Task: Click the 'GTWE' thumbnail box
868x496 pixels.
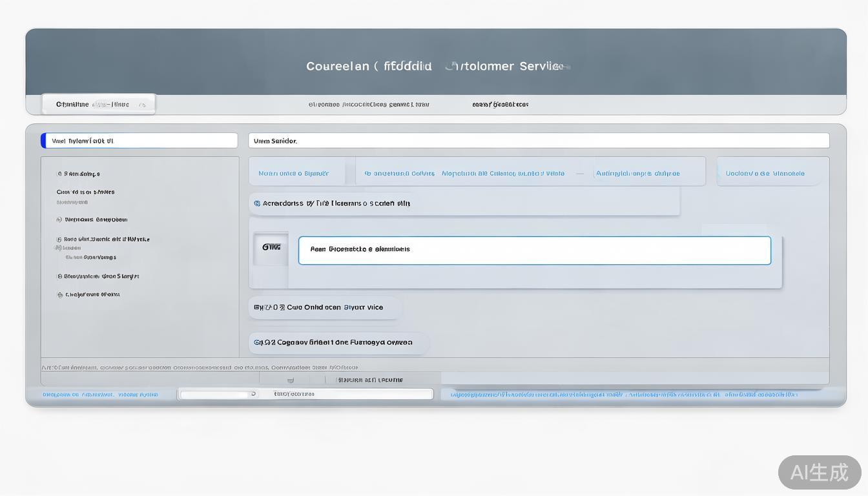Action: pyautogui.click(x=271, y=248)
